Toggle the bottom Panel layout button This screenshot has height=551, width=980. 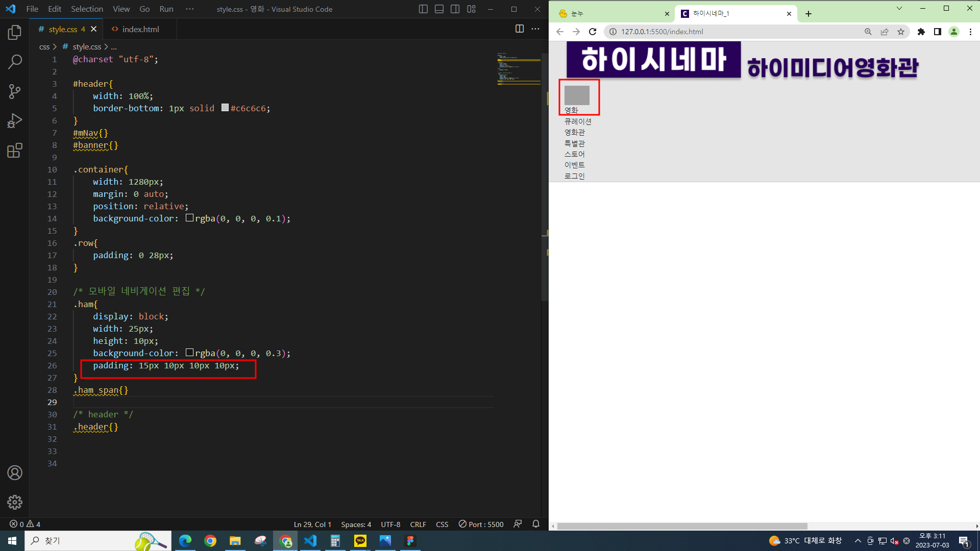pos(439,9)
